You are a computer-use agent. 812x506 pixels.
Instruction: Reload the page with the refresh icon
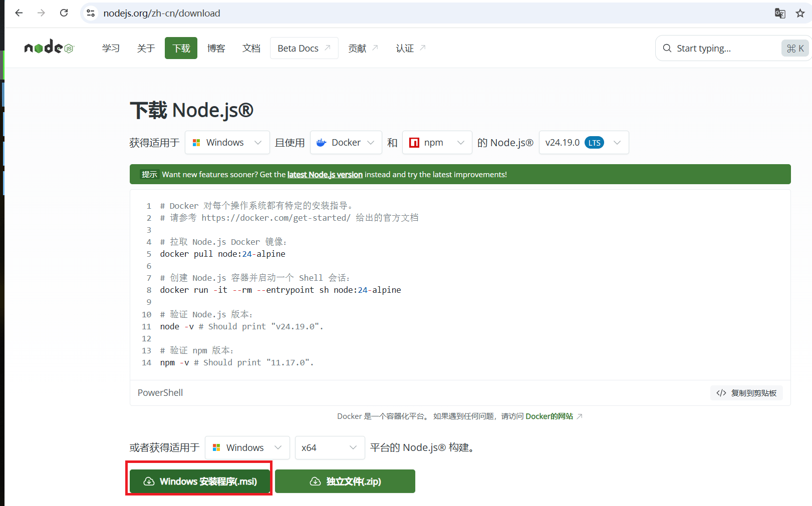[64, 13]
